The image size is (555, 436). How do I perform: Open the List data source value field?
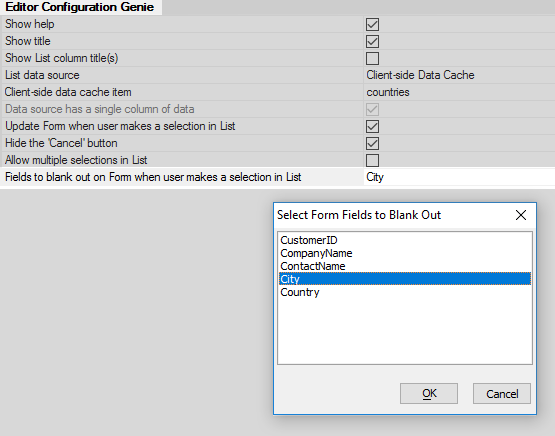coord(459,75)
